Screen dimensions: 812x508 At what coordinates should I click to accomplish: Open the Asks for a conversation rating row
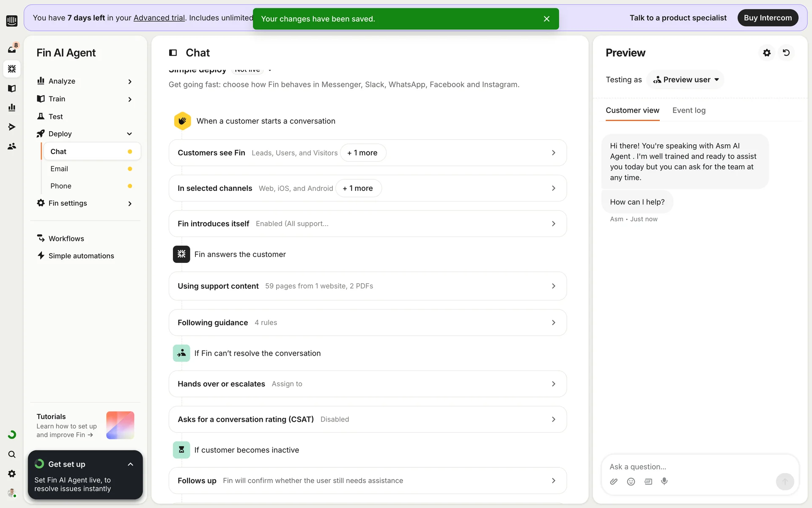367,419
